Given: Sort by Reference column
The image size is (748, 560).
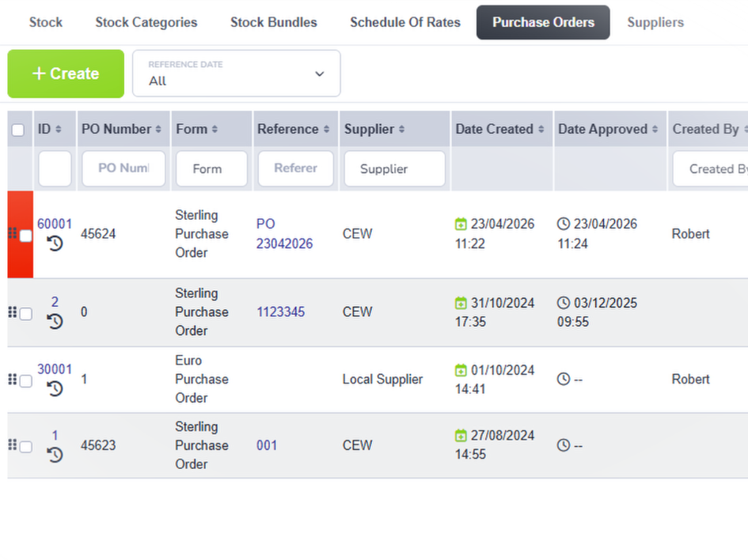Looking at the screenshot, I should tap(326, 129).
